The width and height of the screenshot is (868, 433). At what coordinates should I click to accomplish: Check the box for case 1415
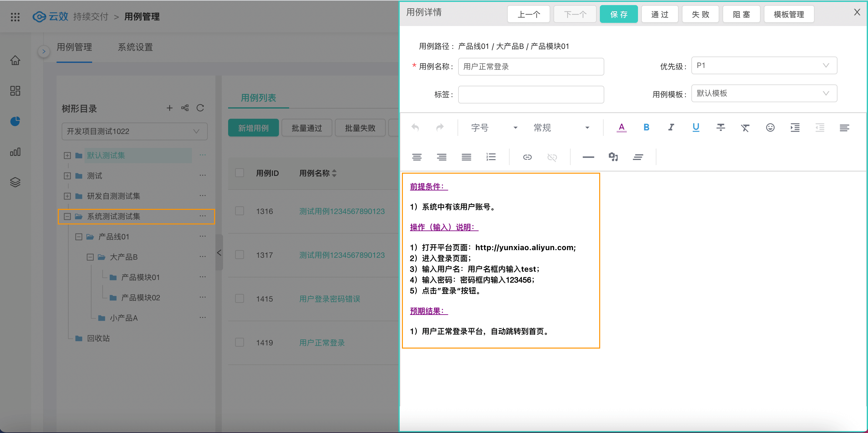(240, 299)
